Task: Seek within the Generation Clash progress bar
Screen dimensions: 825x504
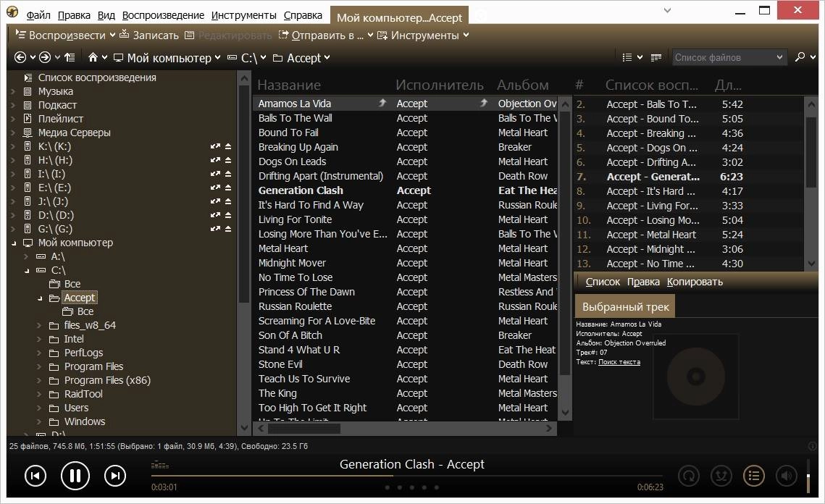Action: tap(407, 476)
